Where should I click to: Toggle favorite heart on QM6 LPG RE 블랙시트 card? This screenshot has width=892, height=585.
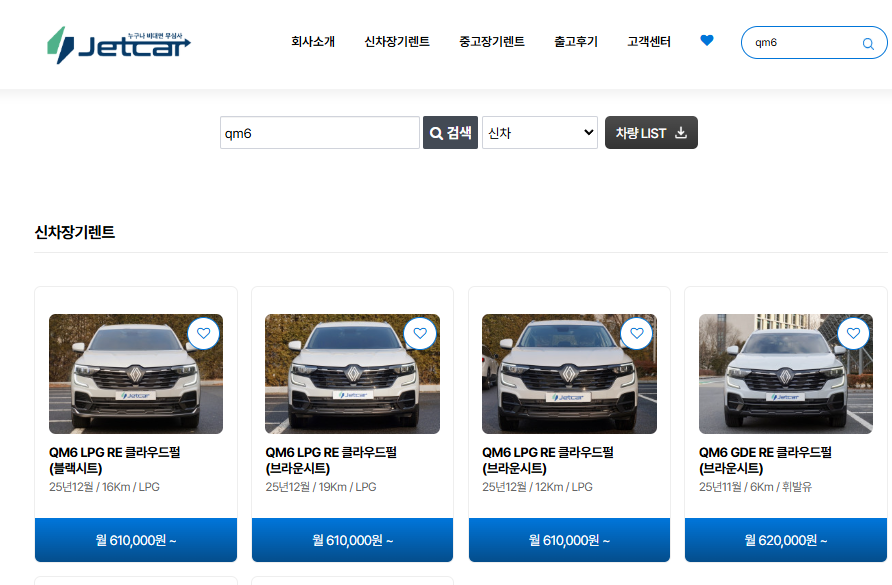(x=204, y=333)
